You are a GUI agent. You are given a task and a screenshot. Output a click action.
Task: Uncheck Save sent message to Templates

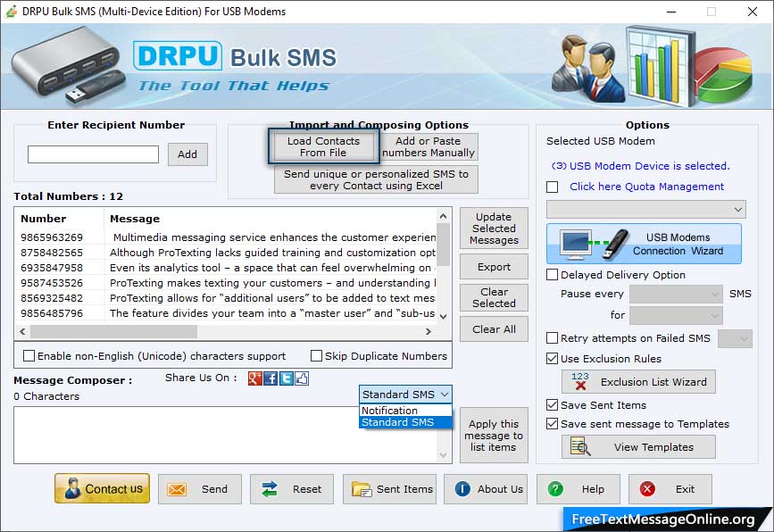(x=553, y=424)
